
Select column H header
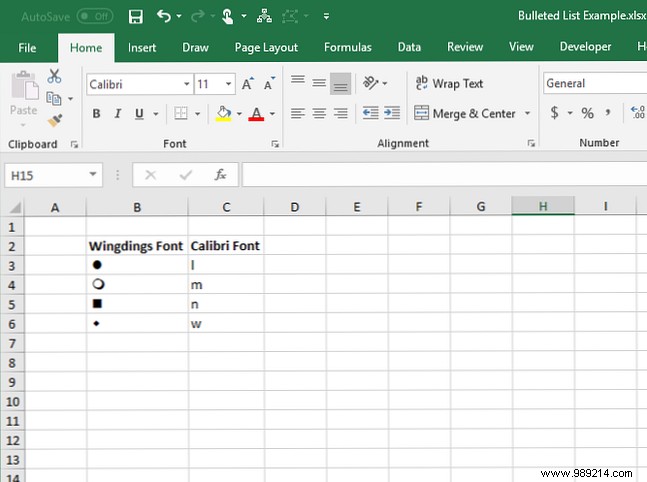[543, 206]
